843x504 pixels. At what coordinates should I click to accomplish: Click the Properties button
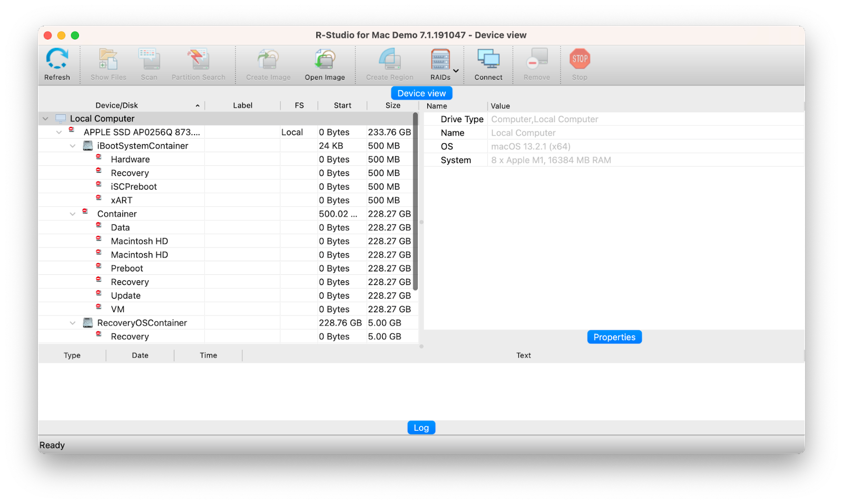614,337
